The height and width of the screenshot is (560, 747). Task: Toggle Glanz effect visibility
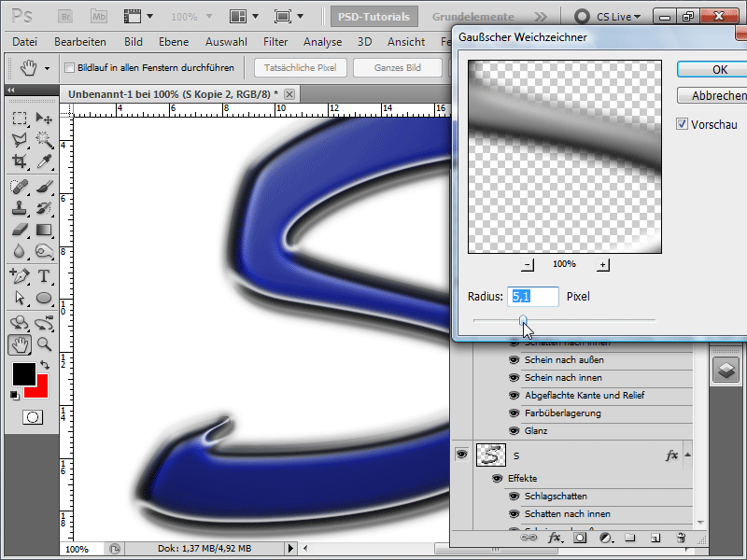(x=514, y=431)
